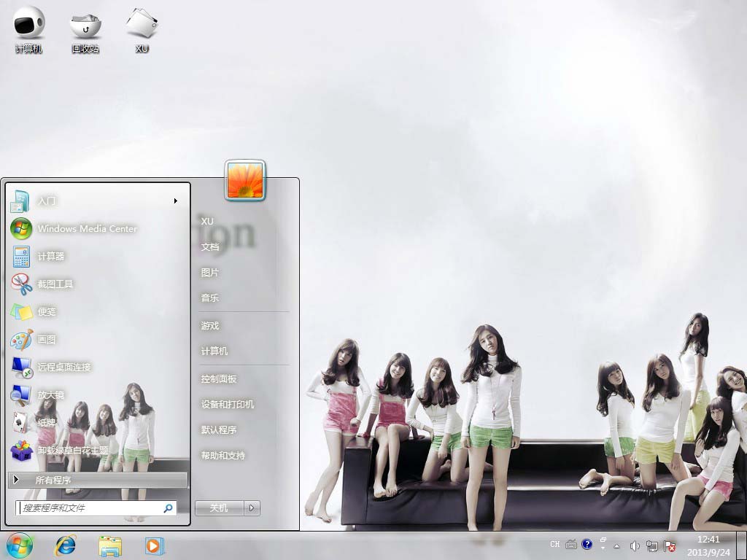747x560 pixels.
Task: Click the volume speaker tray icon
Action: (x=635, y=545)
